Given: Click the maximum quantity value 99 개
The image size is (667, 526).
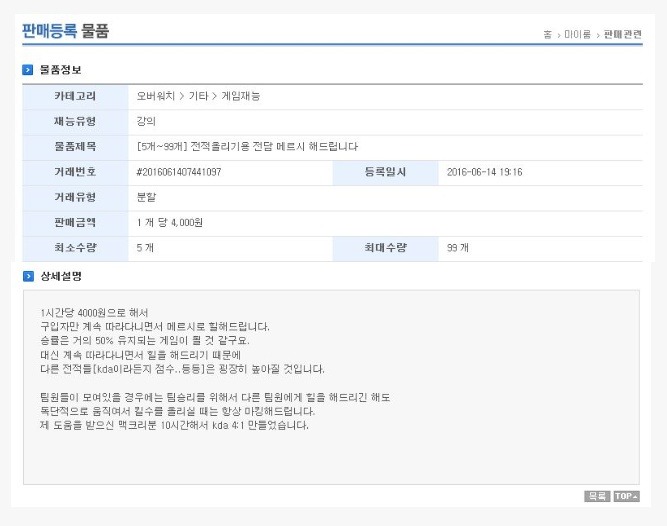Looking at the screenshot, I should [x=458, y=248].
